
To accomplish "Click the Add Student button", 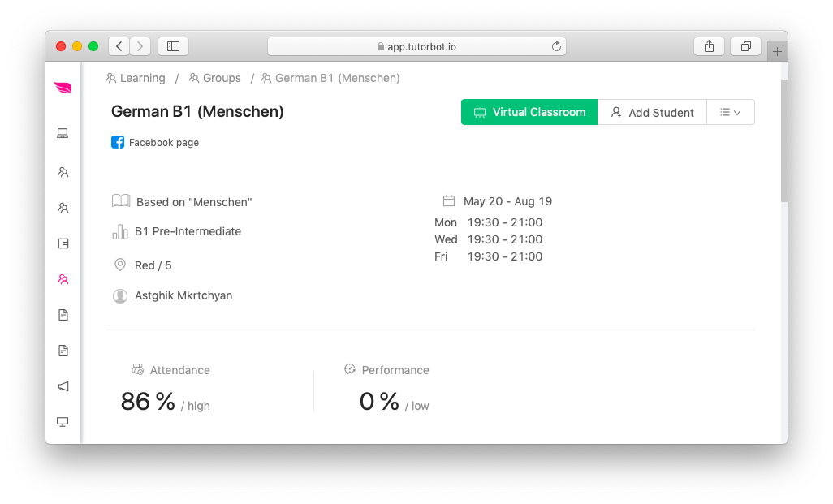I will [653, 112].
